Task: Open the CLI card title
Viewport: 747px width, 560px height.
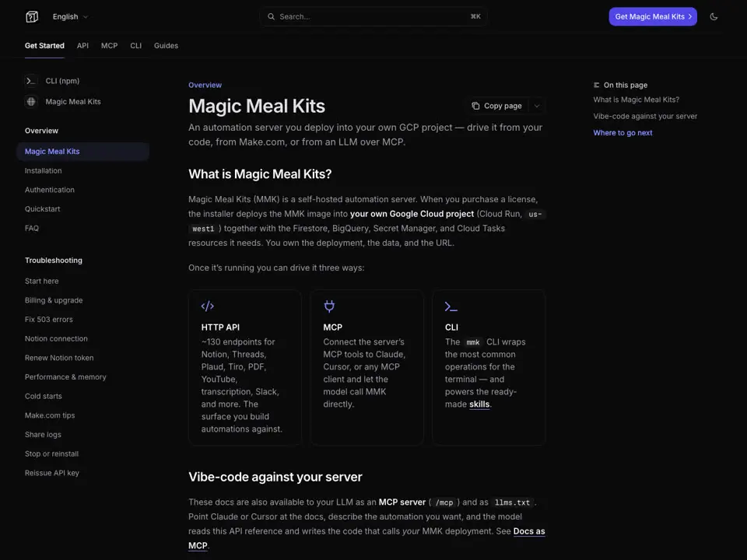Action: click(x=451, y=327)
